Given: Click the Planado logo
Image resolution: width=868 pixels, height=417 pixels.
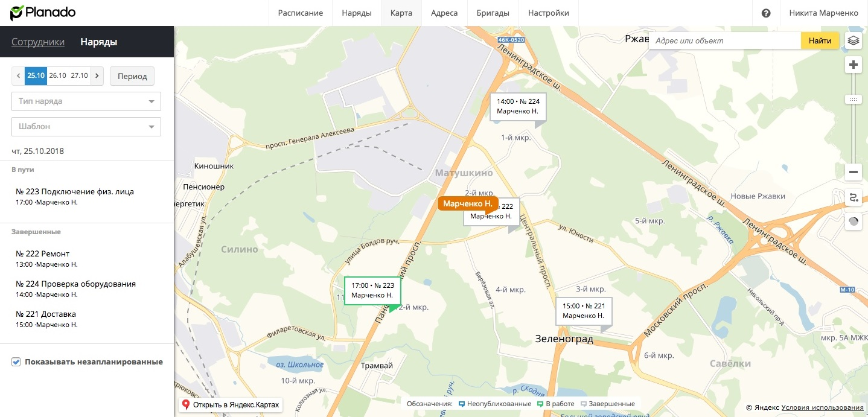Looking at the screenshot, I should [x=43, y=13].
